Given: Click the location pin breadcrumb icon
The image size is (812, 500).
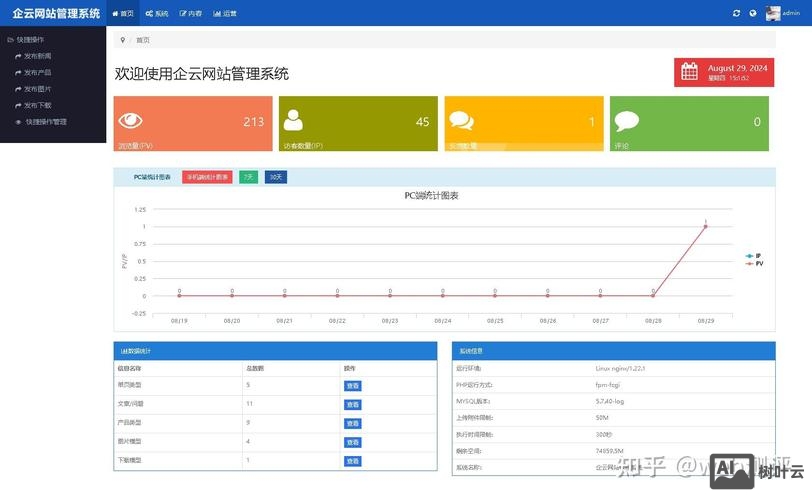Looking at the screenshot, I should (x=123, y=40).
